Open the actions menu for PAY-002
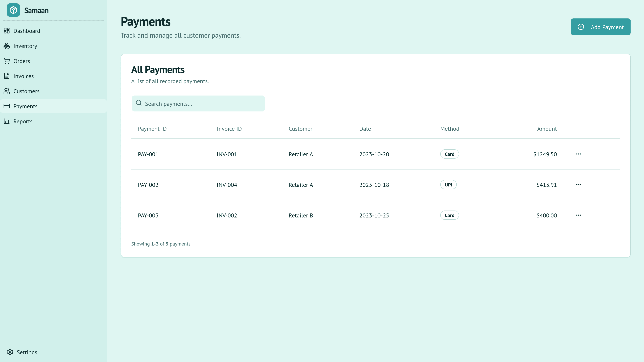Viewport: 644px width, 362px height. pos(579,185)
